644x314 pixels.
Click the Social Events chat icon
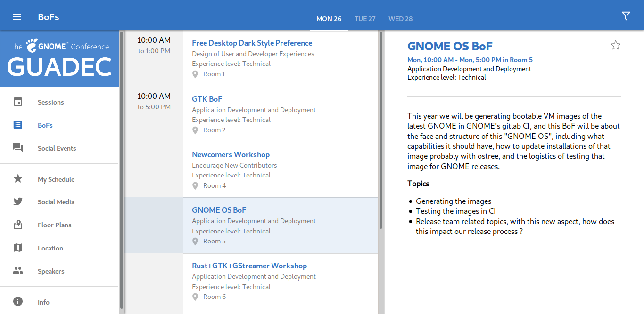coord(18,148)
